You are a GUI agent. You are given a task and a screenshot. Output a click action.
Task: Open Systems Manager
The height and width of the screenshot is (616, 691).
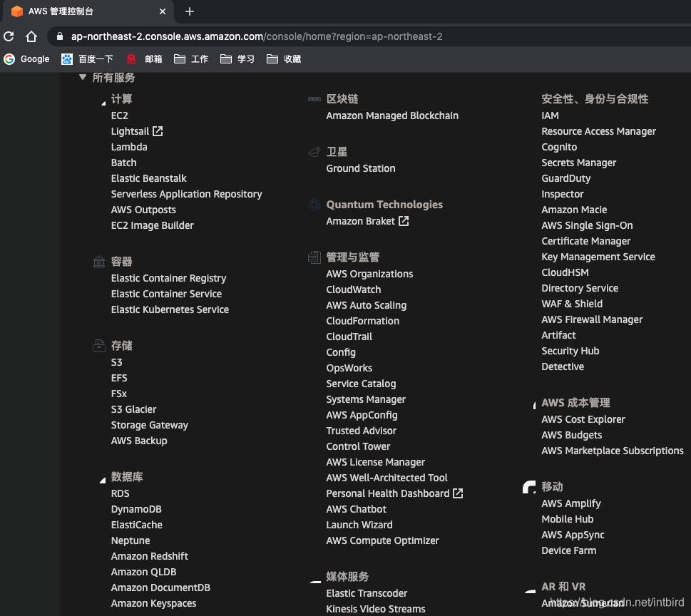click(366, 400)
